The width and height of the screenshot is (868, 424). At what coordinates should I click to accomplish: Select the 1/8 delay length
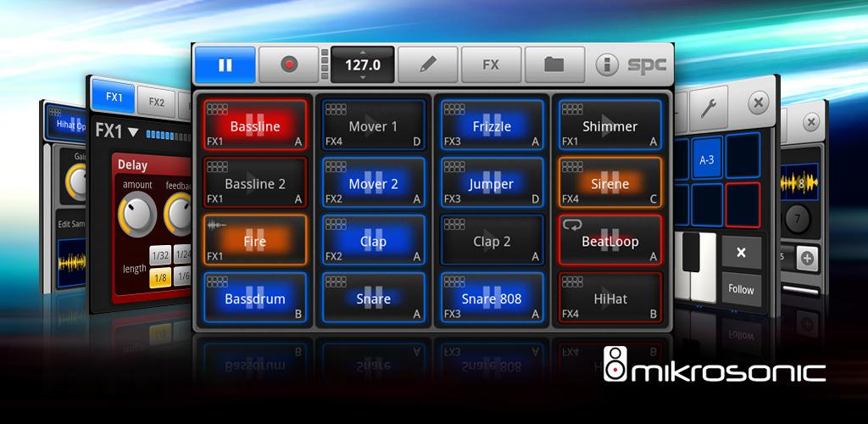[x=160, y=276]
